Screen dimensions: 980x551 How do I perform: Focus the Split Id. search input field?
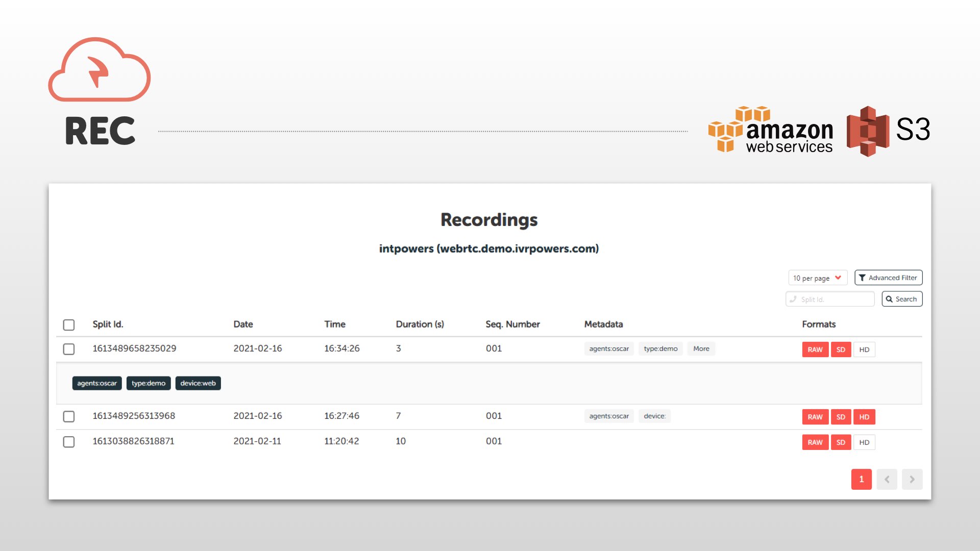click(835, 299)
